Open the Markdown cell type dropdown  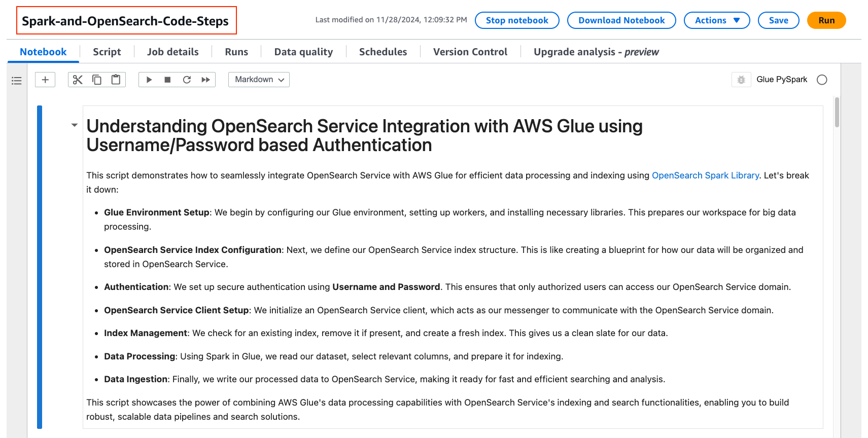click(259, 80)
